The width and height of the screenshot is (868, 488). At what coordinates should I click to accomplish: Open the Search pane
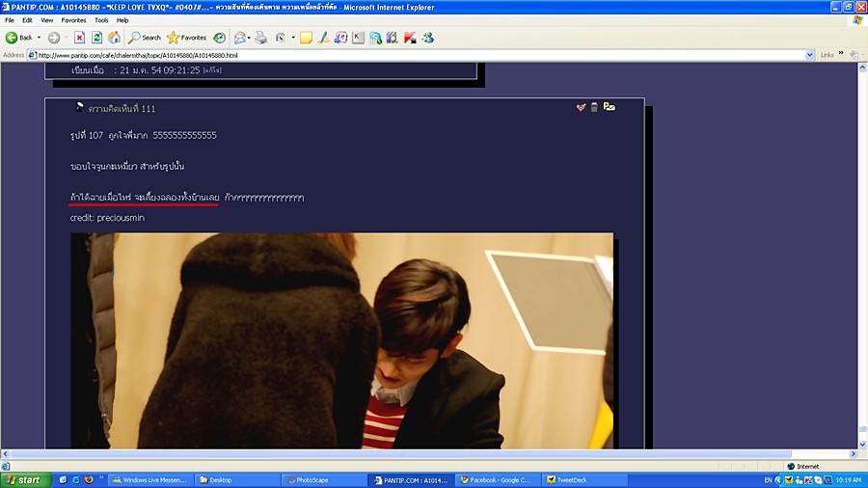[145, 38]
